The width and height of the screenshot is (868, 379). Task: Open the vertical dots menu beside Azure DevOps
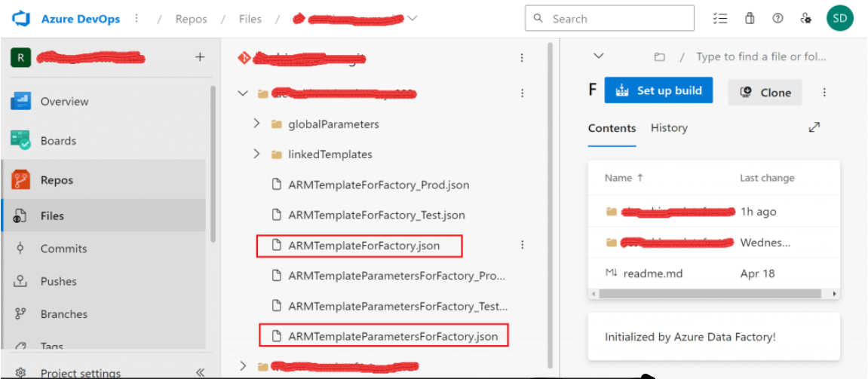pos(136,19)
